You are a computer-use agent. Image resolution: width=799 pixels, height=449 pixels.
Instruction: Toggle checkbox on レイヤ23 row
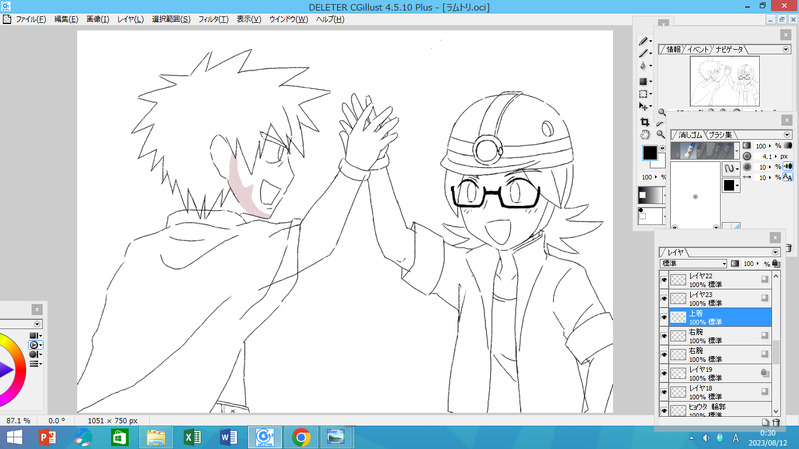pyautogui.click(x=765, y=298)
